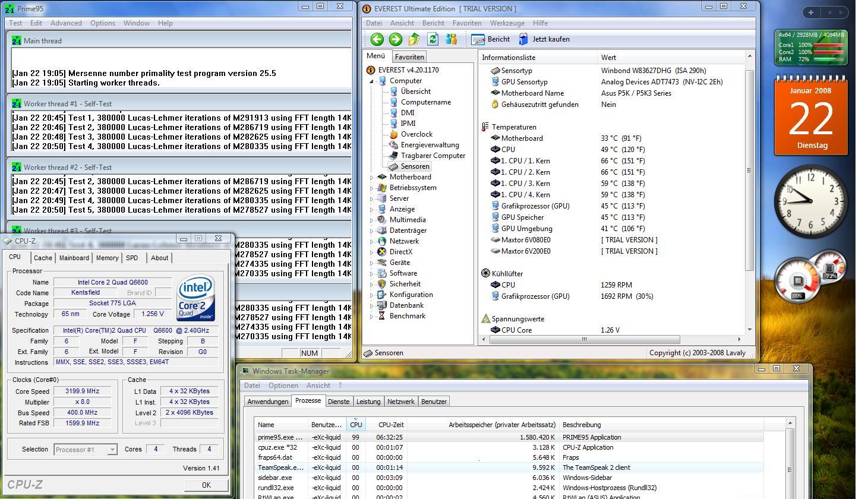Viewport: 868px width, 499px height.
Task: Click the green Forward arrow in EVEREST toolbar
Action: (395, 39)
